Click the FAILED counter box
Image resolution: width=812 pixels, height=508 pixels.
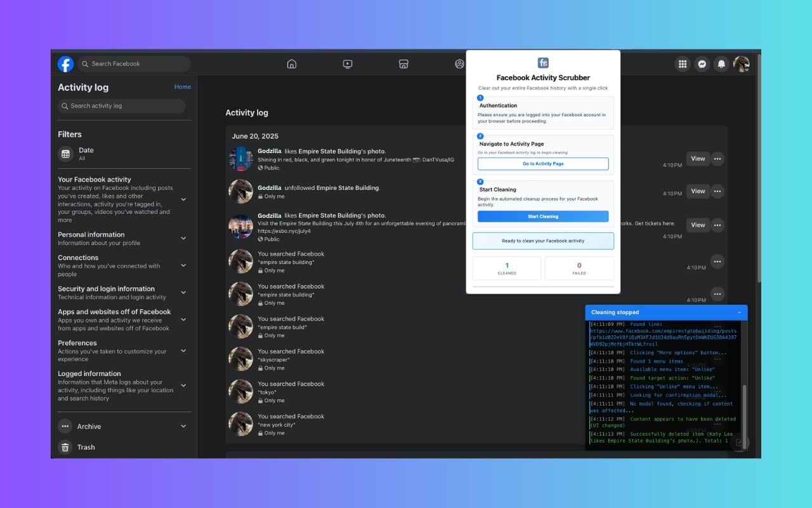(579, 268)
